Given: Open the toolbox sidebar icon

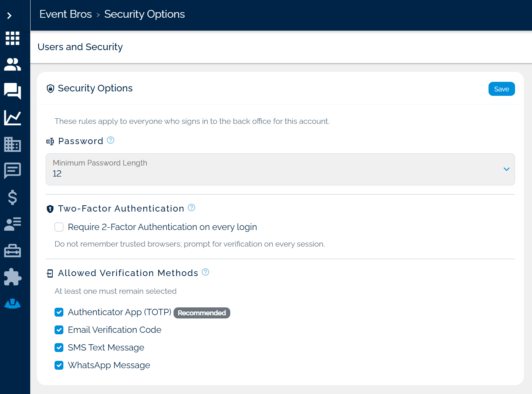Looking at the screenshot, I should click(x=13, y=251).
